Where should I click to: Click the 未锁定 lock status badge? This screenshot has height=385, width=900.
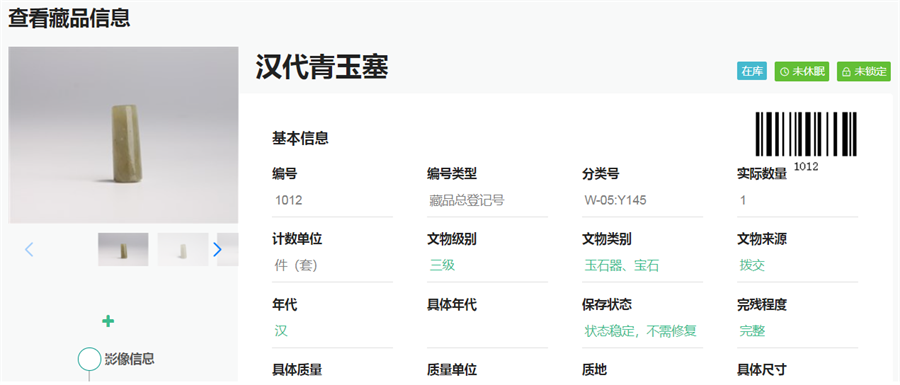click(x=863, y=71)
